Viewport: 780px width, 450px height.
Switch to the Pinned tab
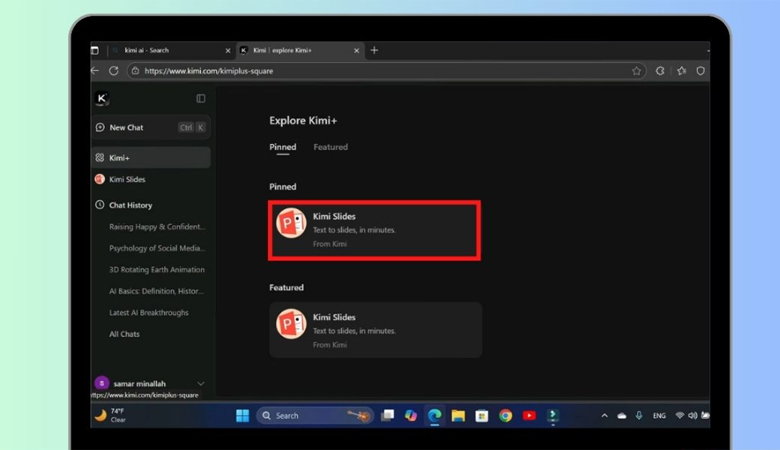[x=283, y=147]
